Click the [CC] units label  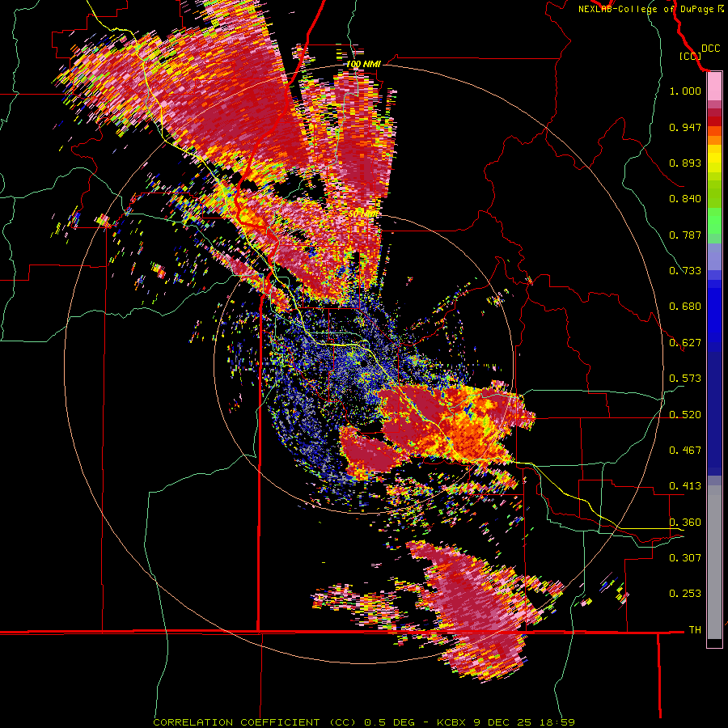pos(690,56)
